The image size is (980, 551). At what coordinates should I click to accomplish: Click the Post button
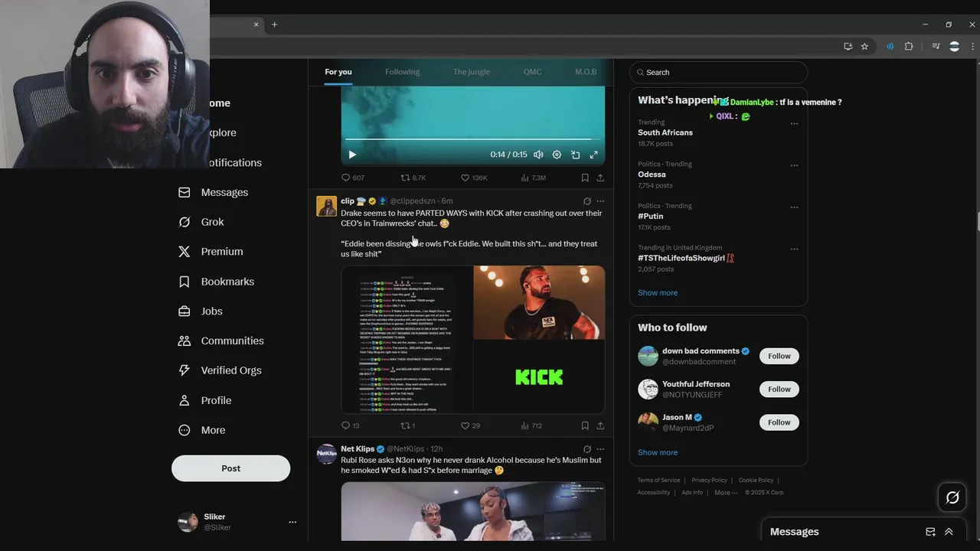click(x=230, y=468)
